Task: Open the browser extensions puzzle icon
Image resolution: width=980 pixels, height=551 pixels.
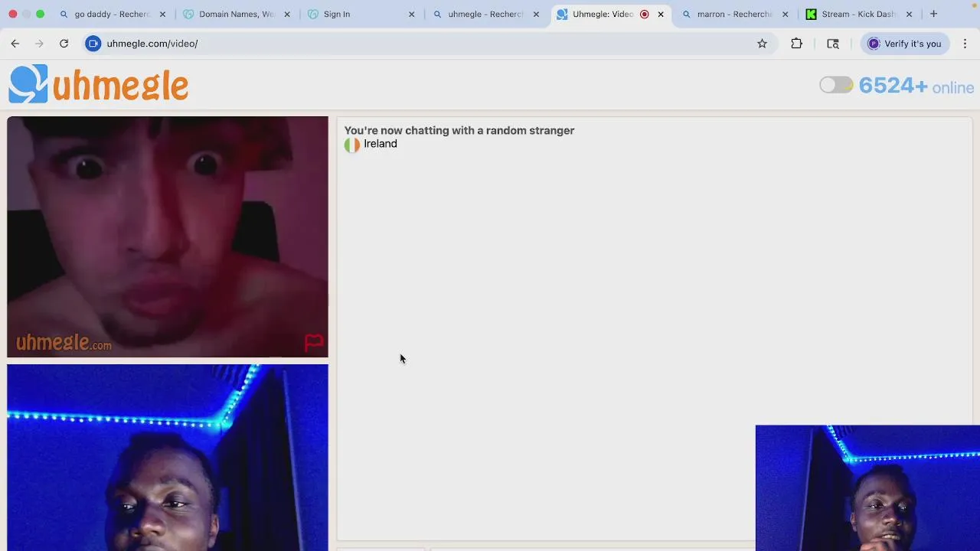Action: (x=796, y=44)
